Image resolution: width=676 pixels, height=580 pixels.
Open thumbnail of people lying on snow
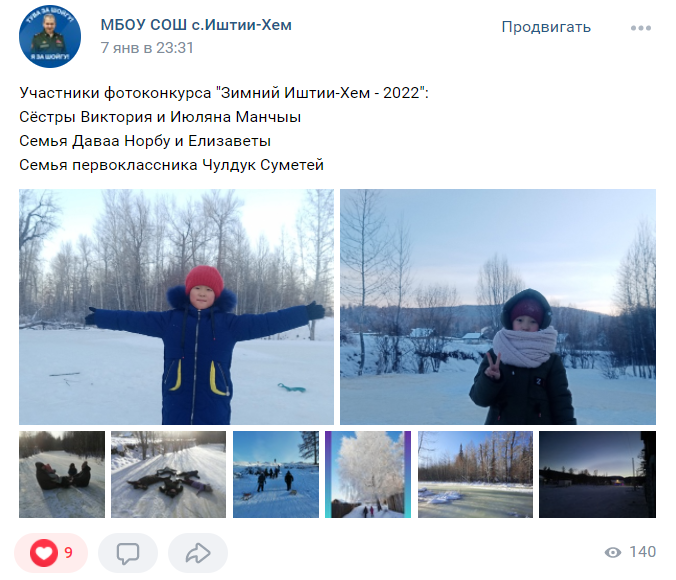(169, 474)
